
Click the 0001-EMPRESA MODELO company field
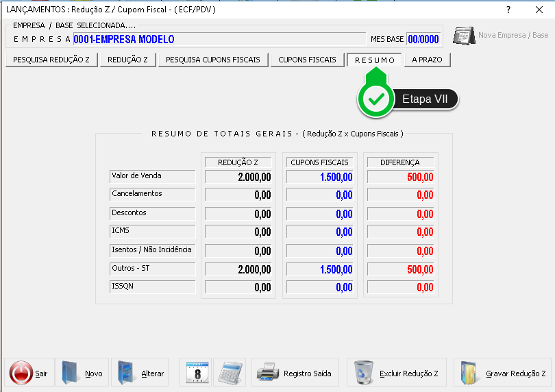click(x=219, y=40)
